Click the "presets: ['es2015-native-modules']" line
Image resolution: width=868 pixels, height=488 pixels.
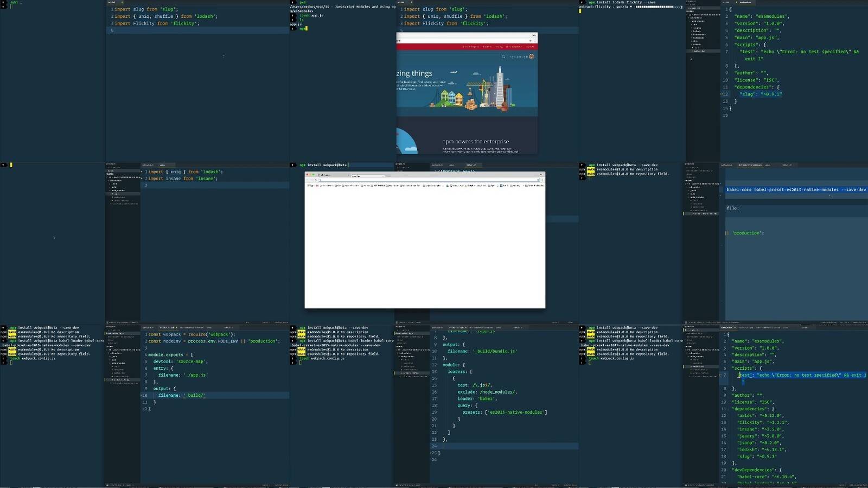pos(505,413)
